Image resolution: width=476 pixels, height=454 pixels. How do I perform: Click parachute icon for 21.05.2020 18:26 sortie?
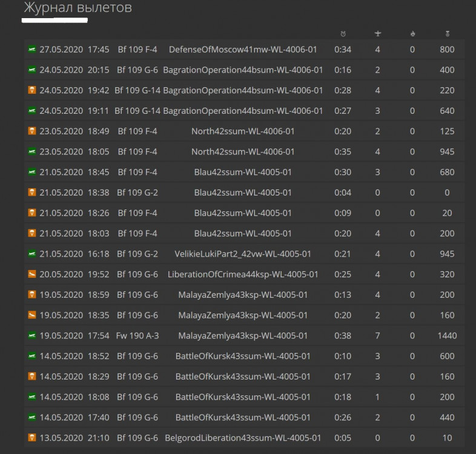(x=32, y=212)
